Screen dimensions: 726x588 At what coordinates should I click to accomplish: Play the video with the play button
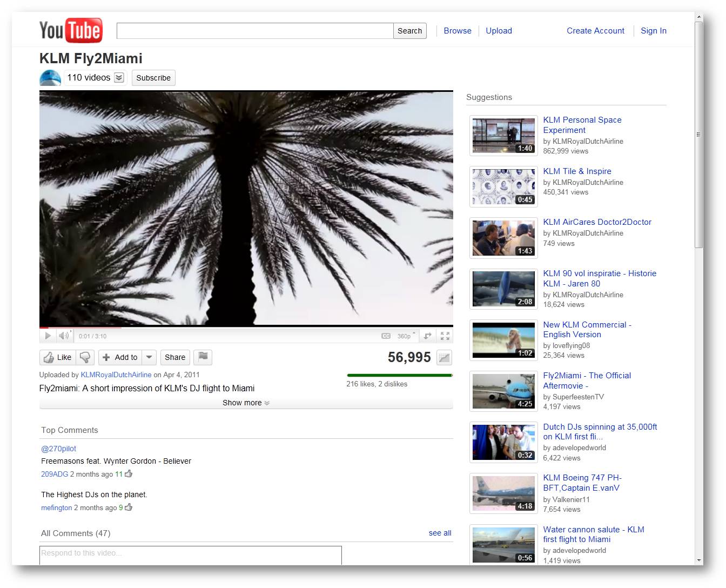48,336
